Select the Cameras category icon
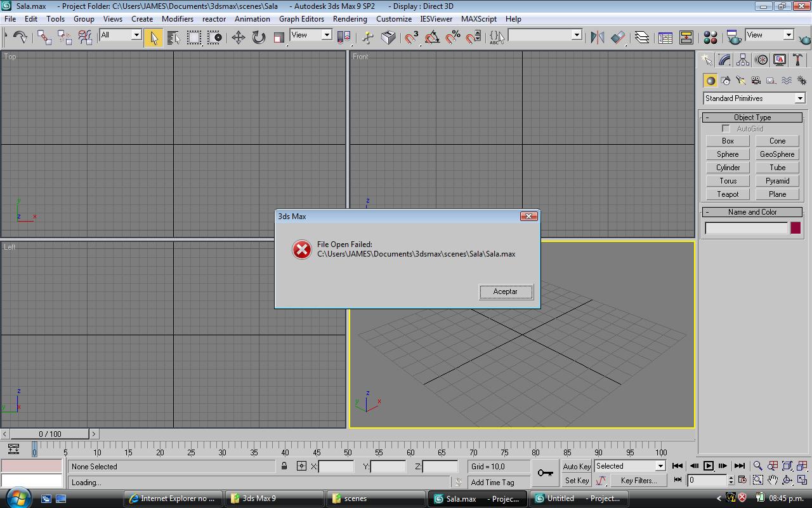This screenshot has width=812, height=508. coord(756,81)
